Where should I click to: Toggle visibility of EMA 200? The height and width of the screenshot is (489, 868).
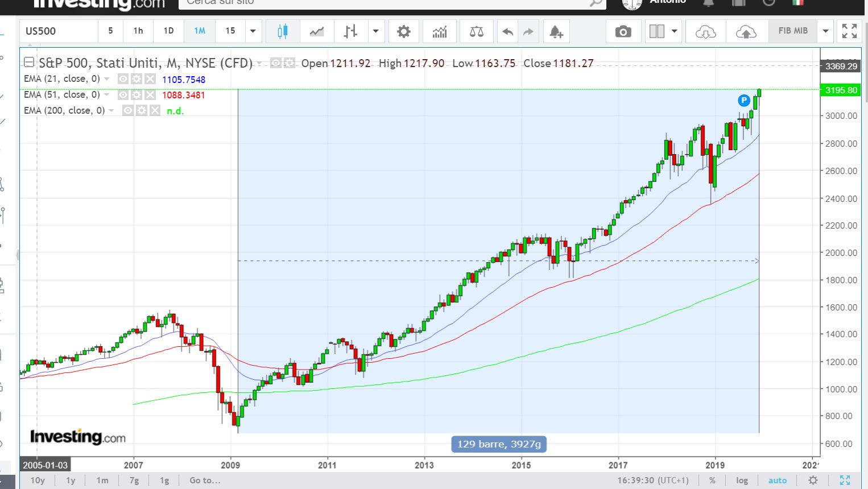[x=128, y=110]
